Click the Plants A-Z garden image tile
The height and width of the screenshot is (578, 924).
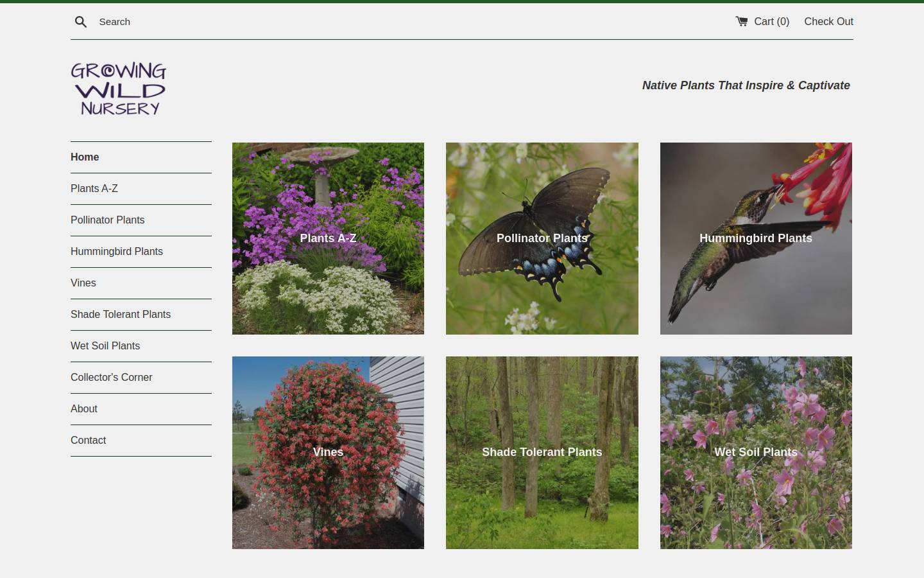[x=328, y=238]
